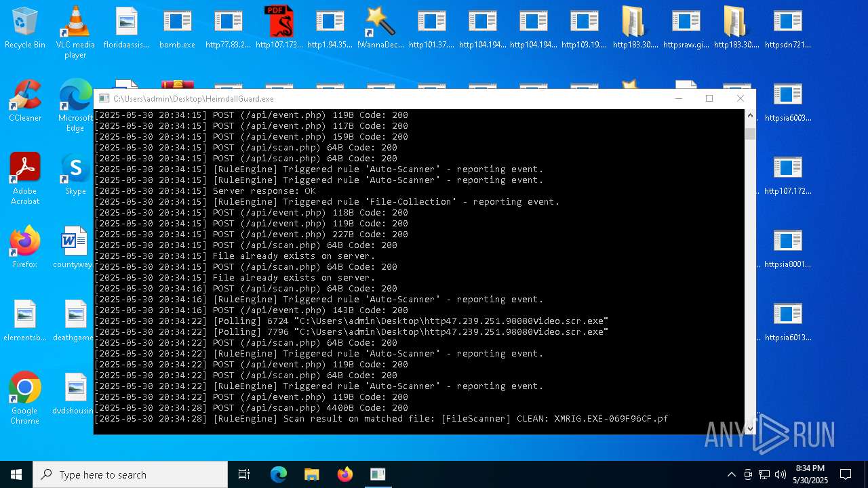The width and height of the screenshot is (868, 488).
Task: Select the elementsb image file
Action: pos(25,321)
